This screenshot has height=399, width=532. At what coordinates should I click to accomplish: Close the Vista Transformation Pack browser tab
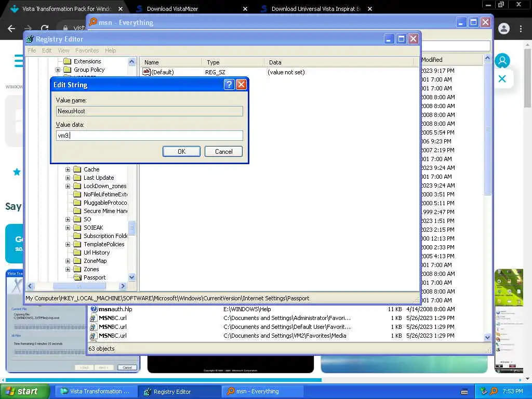click(x=121, y=9)
